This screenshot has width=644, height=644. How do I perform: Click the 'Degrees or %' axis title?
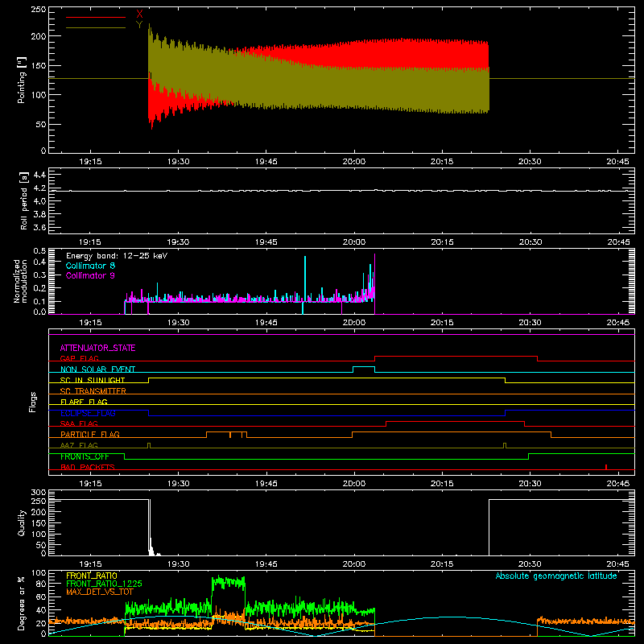coord(22,603)
